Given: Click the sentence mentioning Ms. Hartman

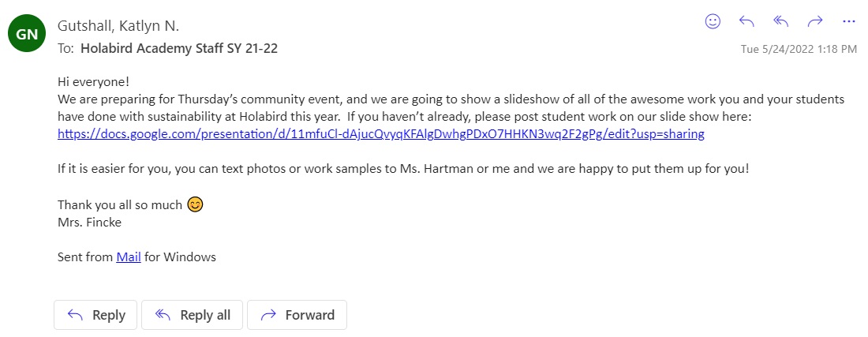Looking at the screenshot, I should pyautogui.click(x=402, y=170).
